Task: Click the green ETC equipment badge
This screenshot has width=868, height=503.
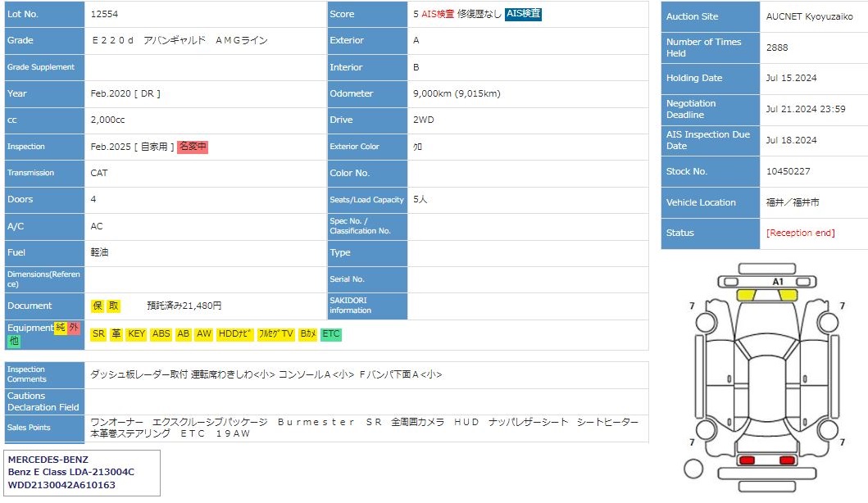Action: point(330,334)
